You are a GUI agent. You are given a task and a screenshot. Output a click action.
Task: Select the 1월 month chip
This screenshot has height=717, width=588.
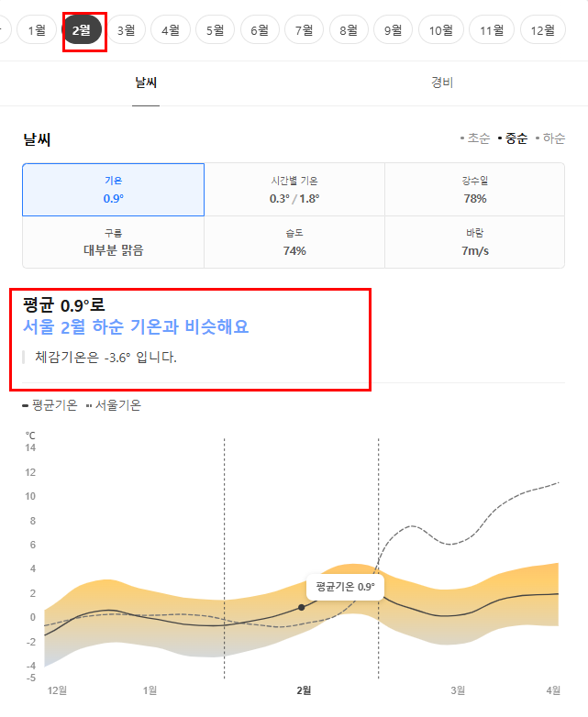[37, 30]
